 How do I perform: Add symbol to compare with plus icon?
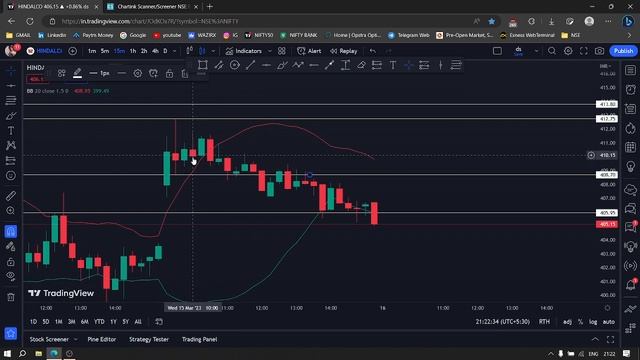73,51
